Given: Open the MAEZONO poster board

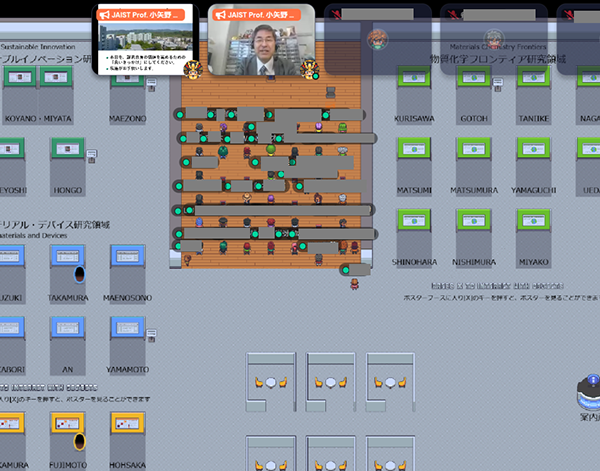Looking at the screenshot, I should tap(127, 80).
